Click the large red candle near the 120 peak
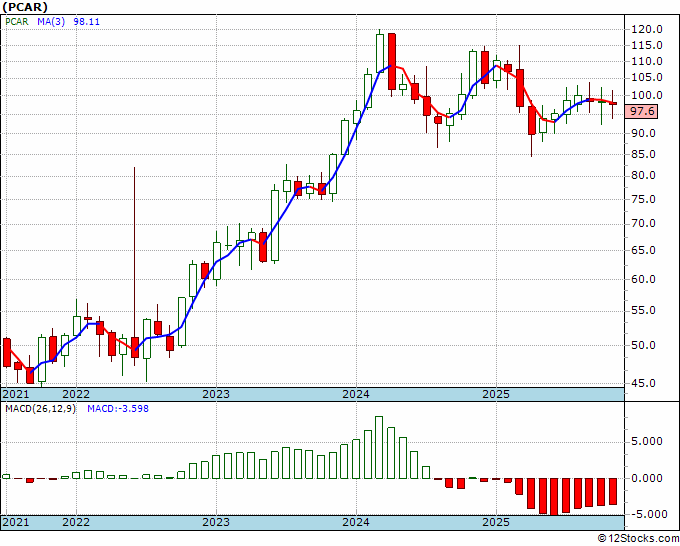The image size is (680, 546). [x=392, y=62]
